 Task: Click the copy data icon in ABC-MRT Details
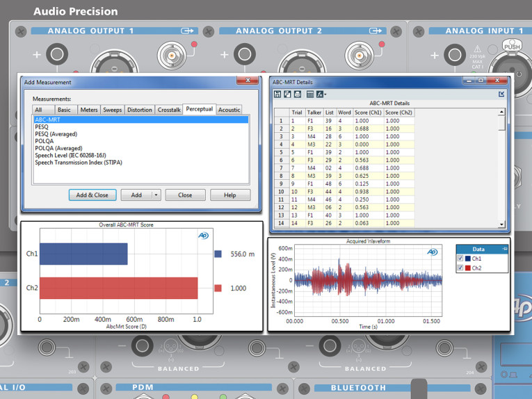pos(287,95)
